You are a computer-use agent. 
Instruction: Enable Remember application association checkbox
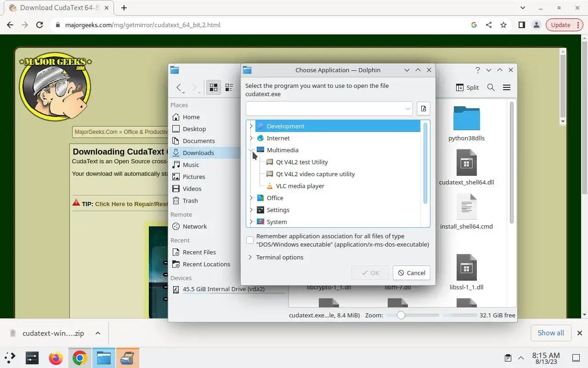coord(250,240)
